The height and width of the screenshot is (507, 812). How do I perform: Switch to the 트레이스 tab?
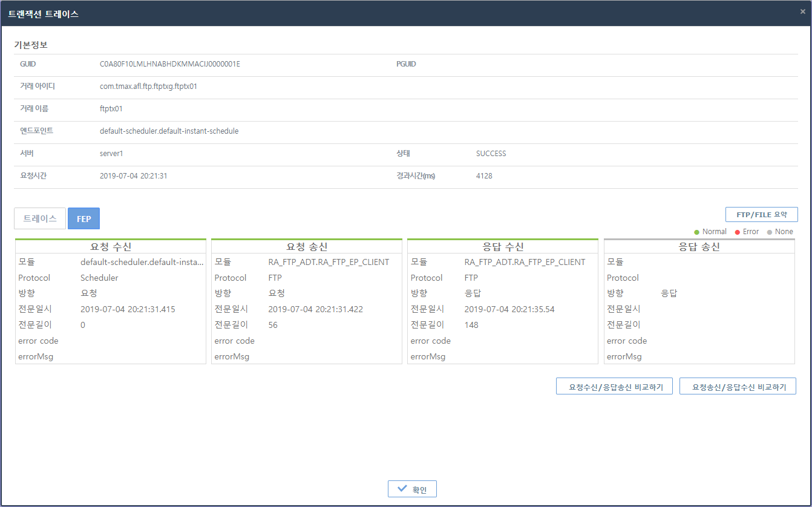coord(39,218)
